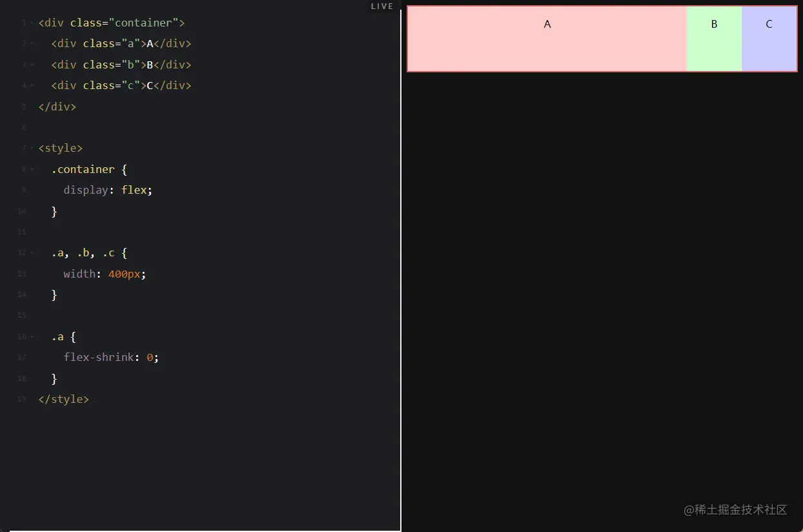Click the closing brace on line 10
This screenshot has width=803, height=532.
pos(54,211)
